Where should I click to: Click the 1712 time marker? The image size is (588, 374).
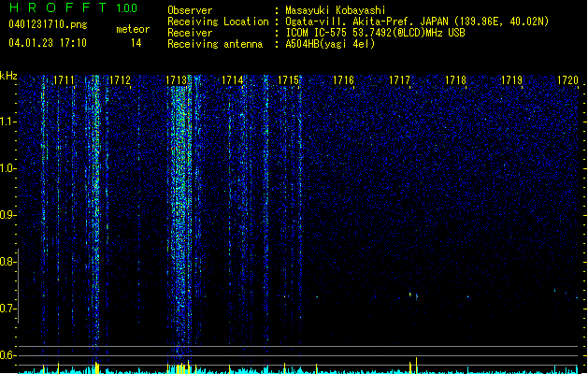tap(120, 80)
